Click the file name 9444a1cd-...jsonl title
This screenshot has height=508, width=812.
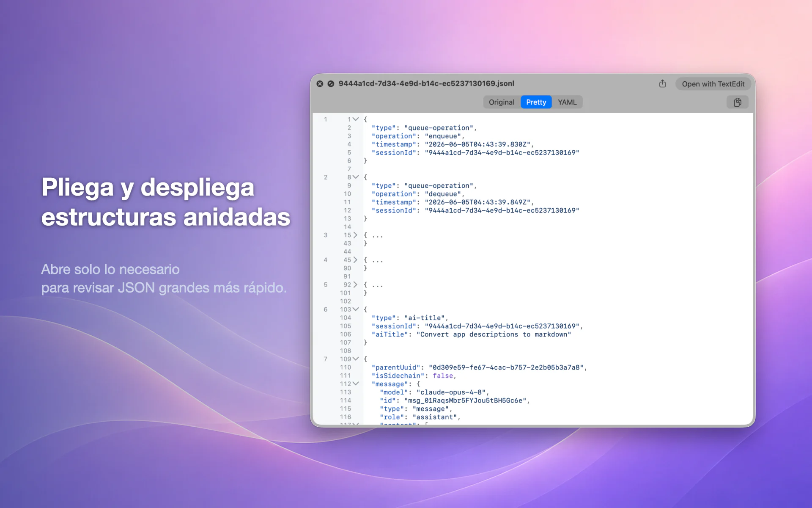point(426,84)
